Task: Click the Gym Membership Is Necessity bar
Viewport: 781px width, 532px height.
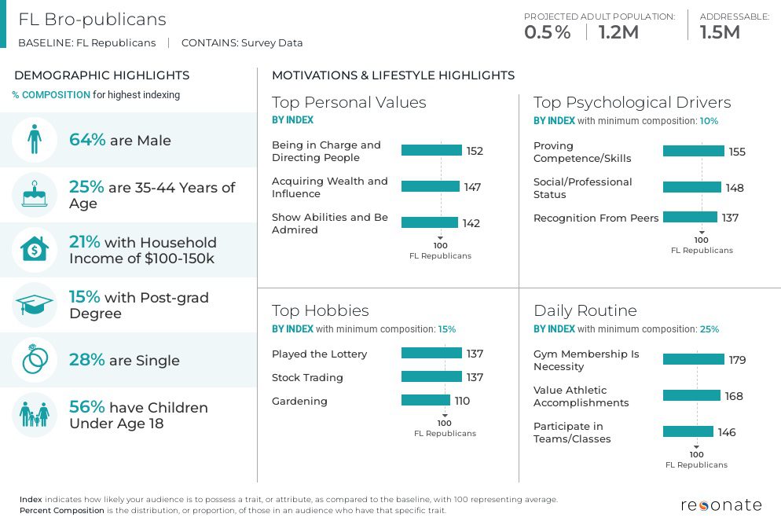Action: point(693,359)
